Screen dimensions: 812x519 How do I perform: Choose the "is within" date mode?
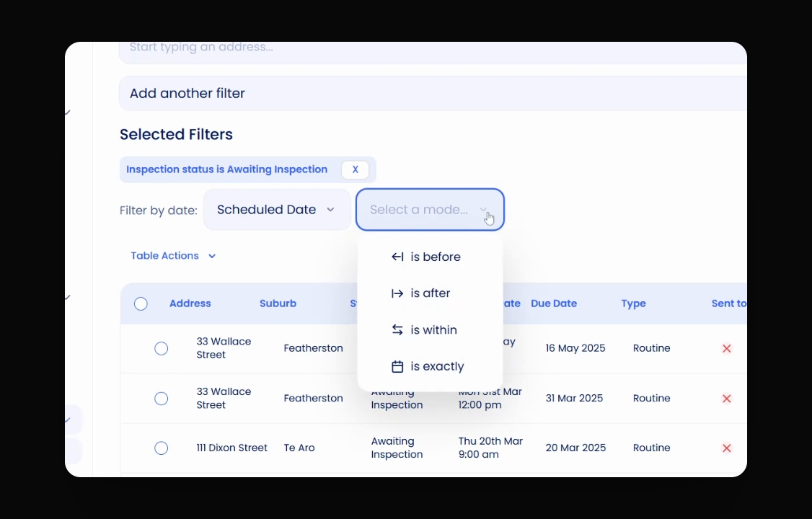coord(430,329)
